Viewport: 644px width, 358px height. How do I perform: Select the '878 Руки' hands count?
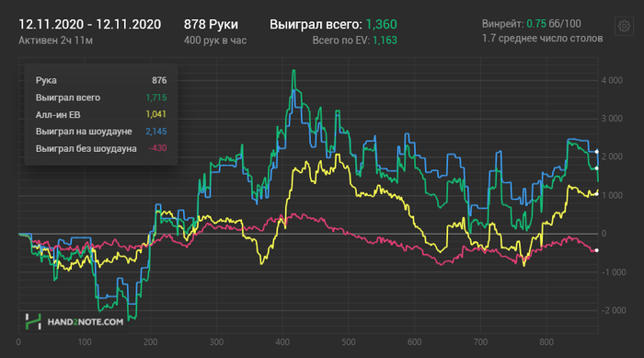tap(211, 24)
